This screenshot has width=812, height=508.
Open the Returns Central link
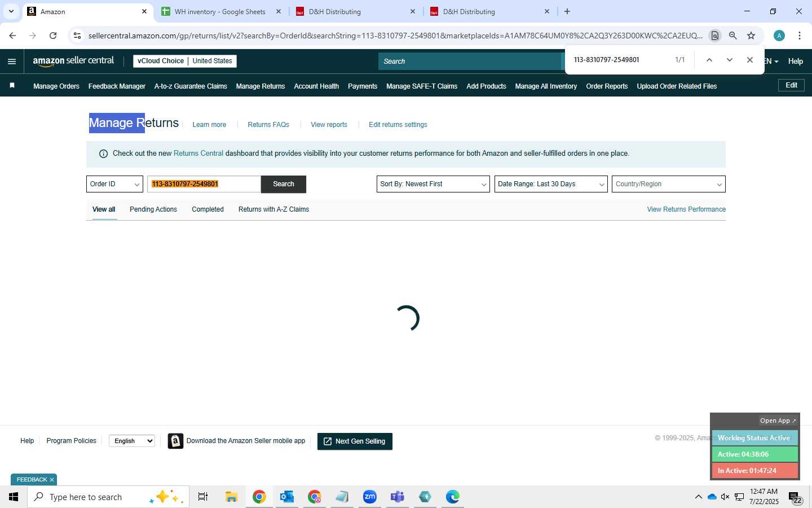coord(198,154)
